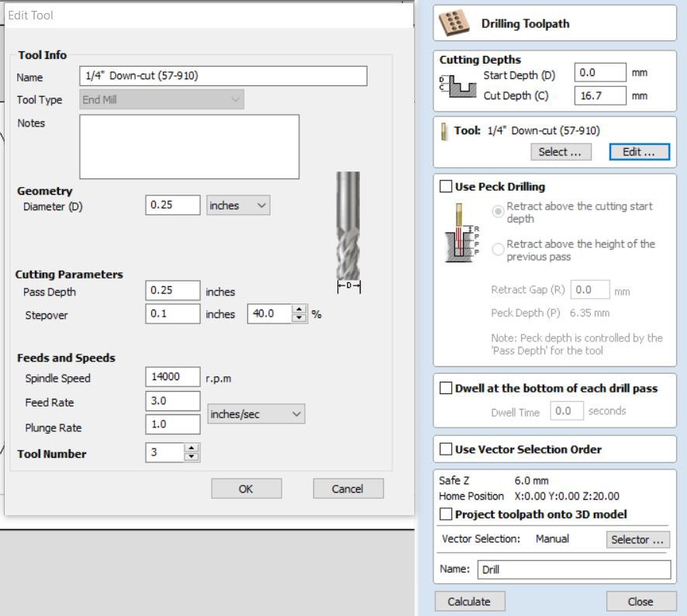
Task: Click the Feed Rate field
Action: click(x=173, y=401)
